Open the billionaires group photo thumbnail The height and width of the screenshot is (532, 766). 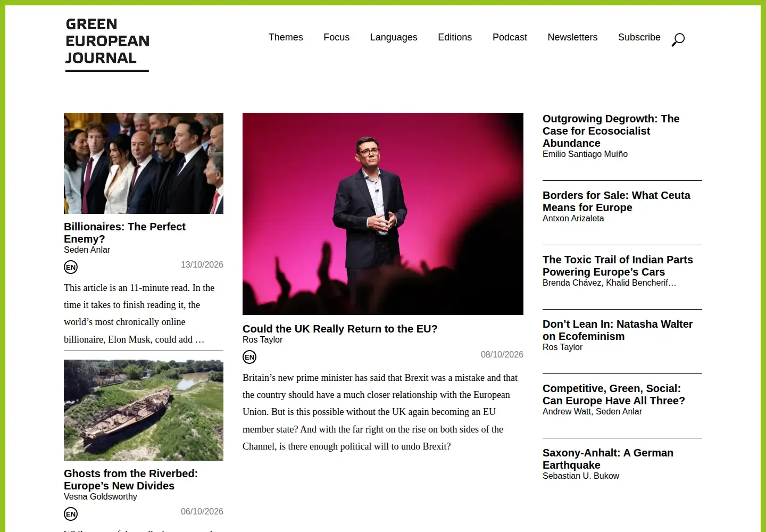click(144, 163)
